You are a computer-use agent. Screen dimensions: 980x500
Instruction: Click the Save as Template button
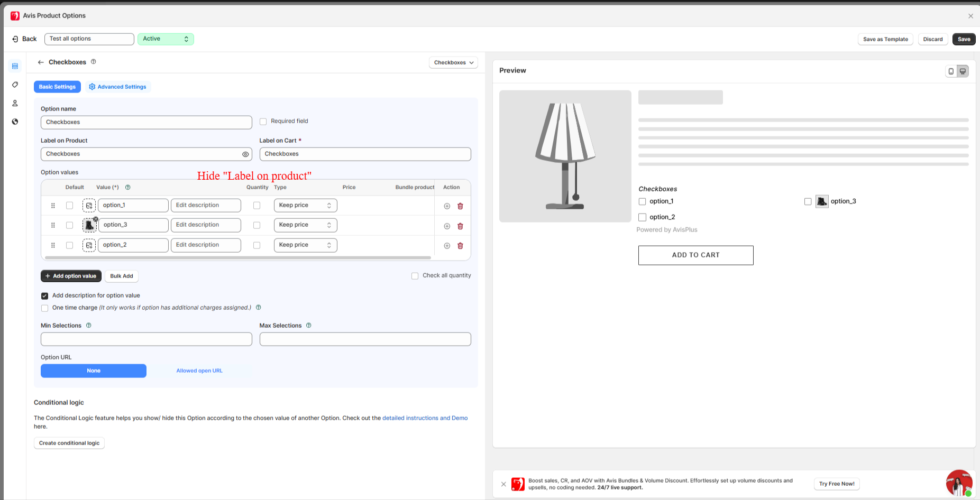(885, 39)
